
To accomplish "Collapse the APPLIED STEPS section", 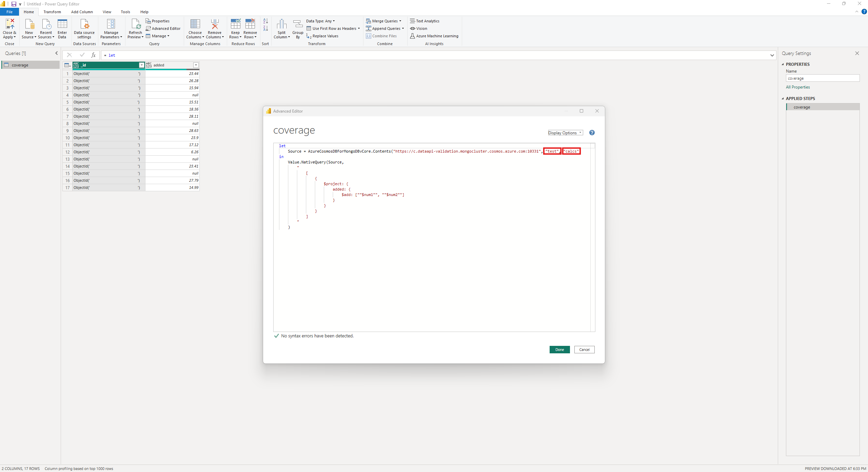I will [x=783, y=99].
